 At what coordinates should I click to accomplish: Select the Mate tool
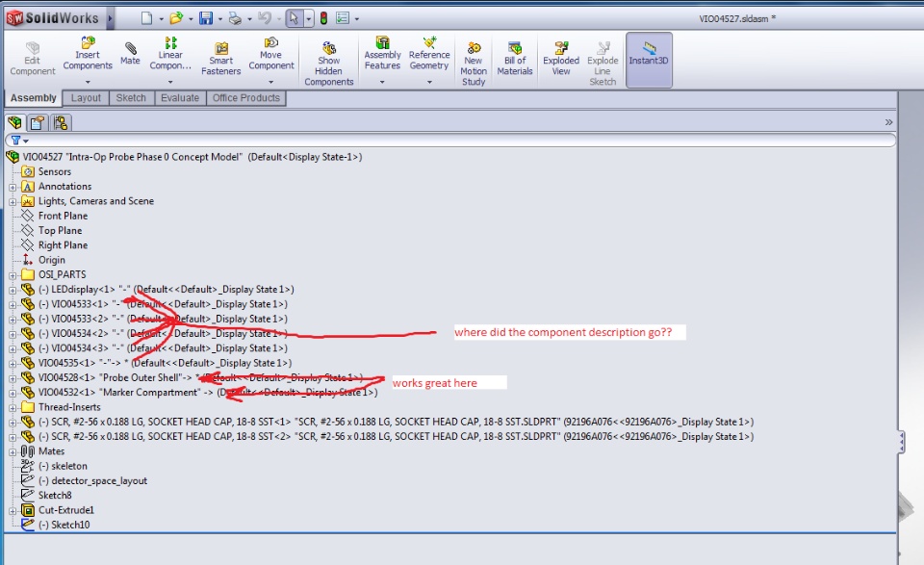[x=130, y=53]
